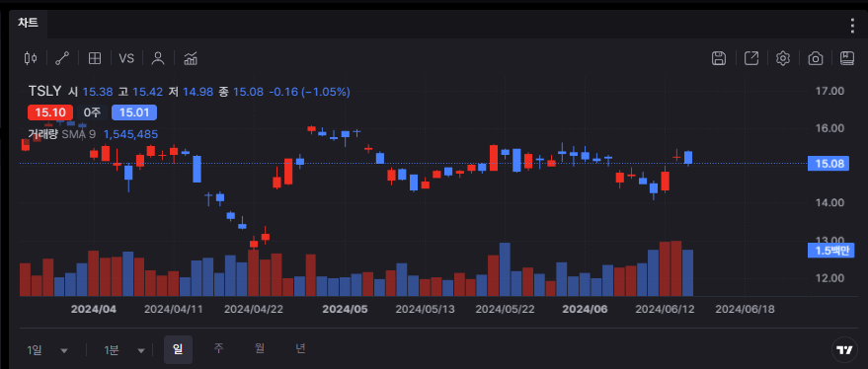
Task: Click the 거래량 SMA 9 indicator label
Action: pos(62,134)
